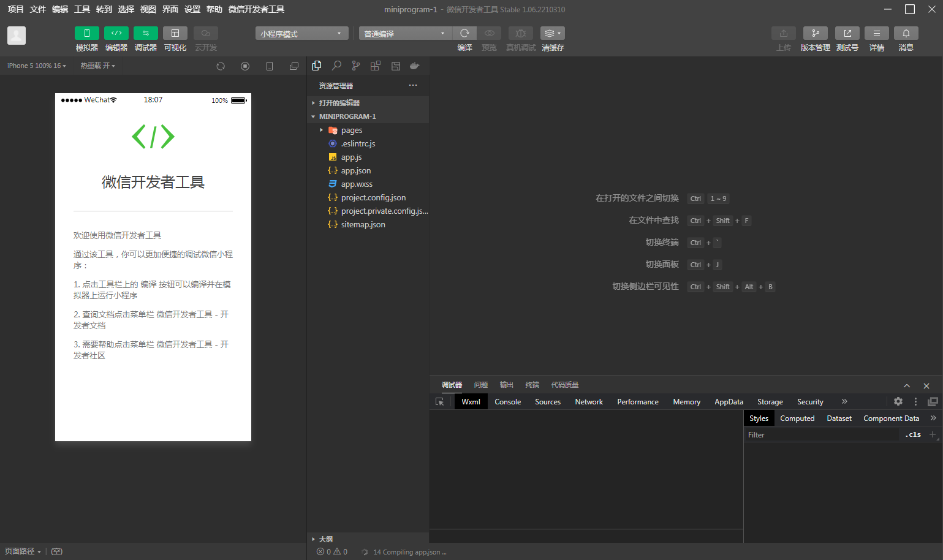The image size is (943, 560).
Task: Select the Network devtools tab
Action: coord(589,402)
